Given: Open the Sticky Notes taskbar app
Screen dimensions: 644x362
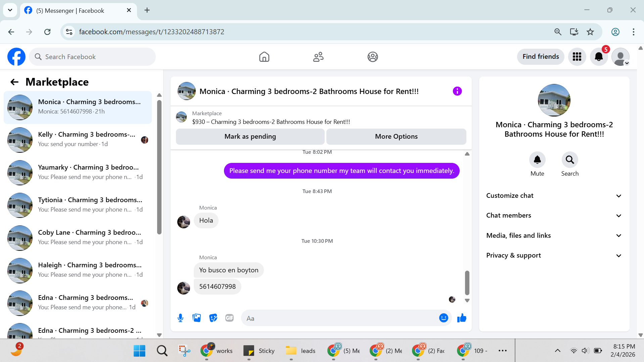Looking at the screenshot, I should pos(259,351).
